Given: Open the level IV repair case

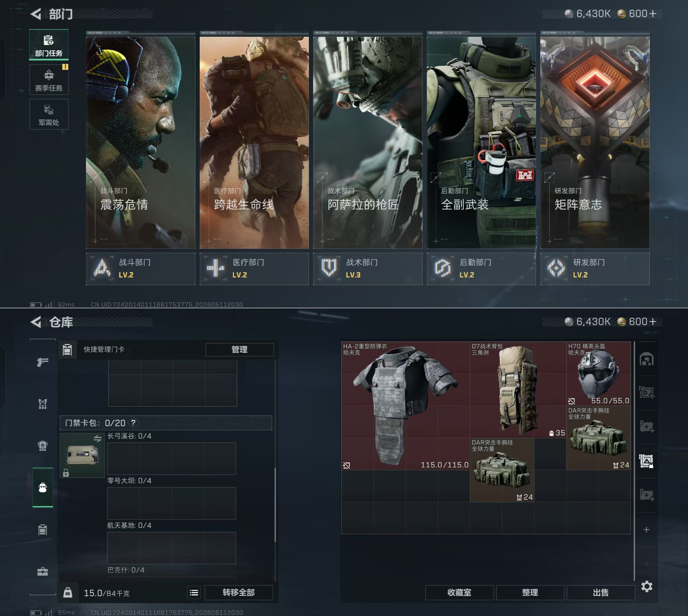Looking at the screenshot, I should [x=646, y=392].
